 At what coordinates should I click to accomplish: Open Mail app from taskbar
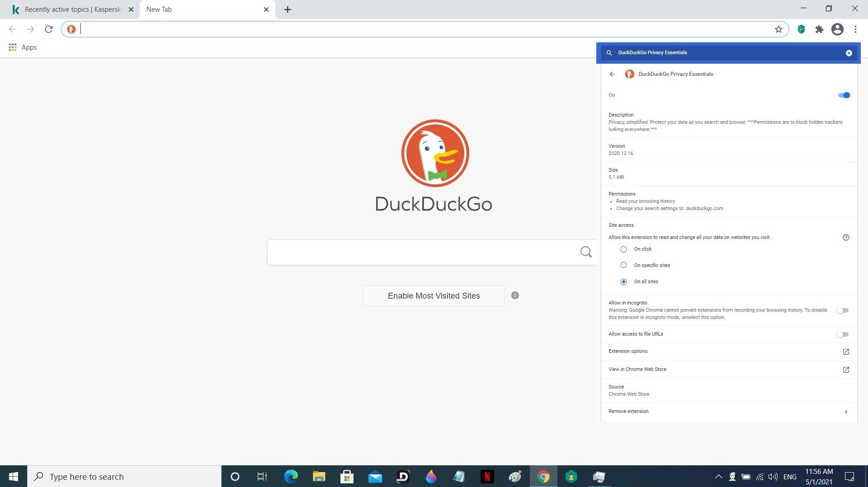pos(375,477)
